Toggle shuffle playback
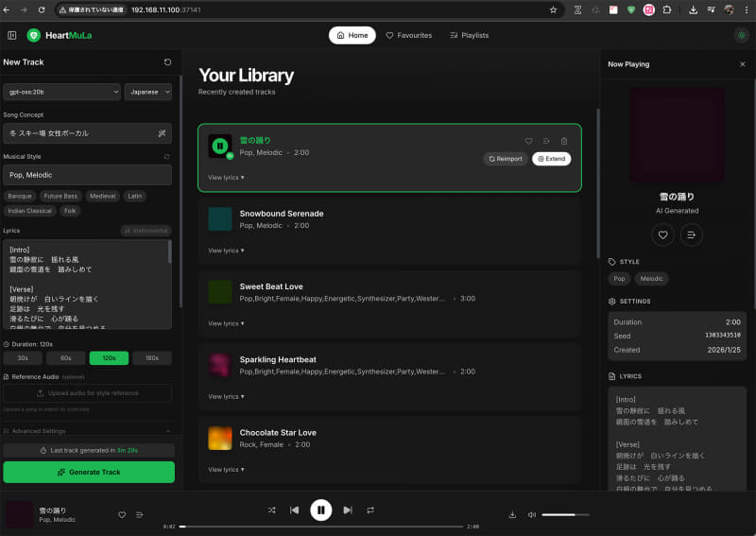Image resolution: width=756 pixels, height=536 pixels. tap(272, 510)
